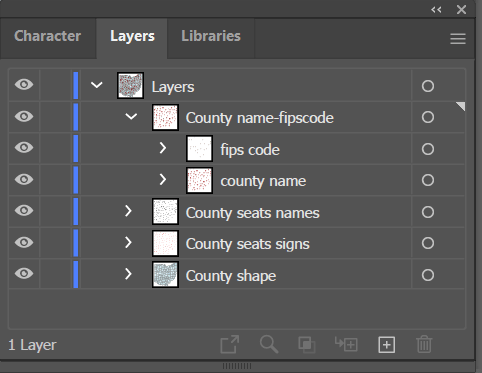Hide the County seats signs layer
Viewport: 482px width, 373px height.
(24, 242)
